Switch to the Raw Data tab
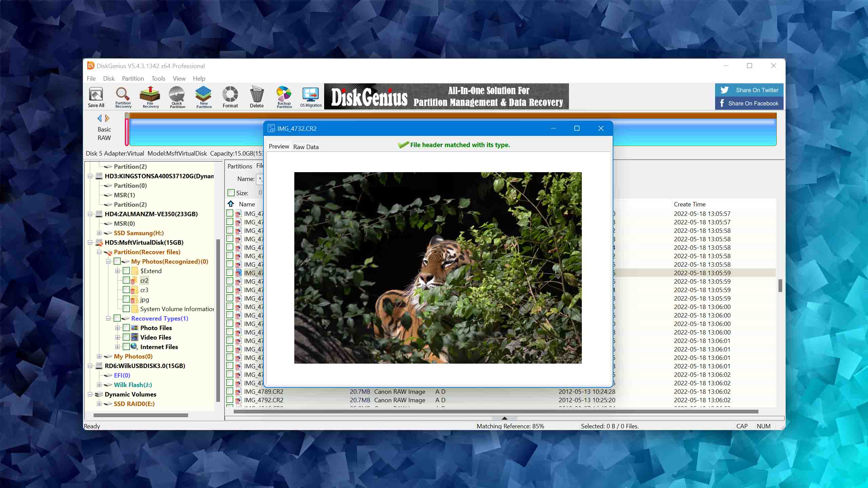Screen dimensions: 868x488 [305, 147]
